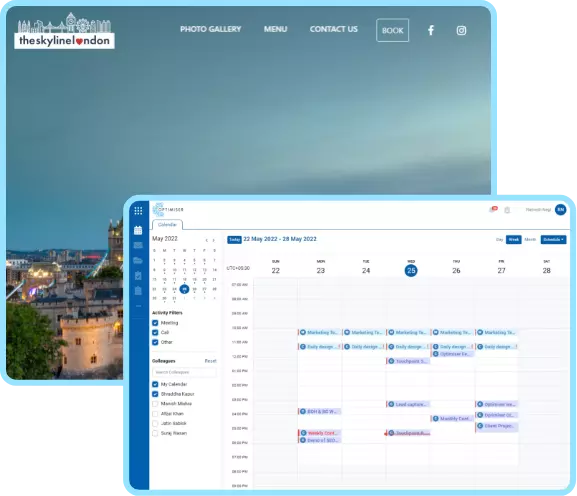Screen dimensions: 577x496
Task: Open the Instagram profile icon
Action: [461, 31]
